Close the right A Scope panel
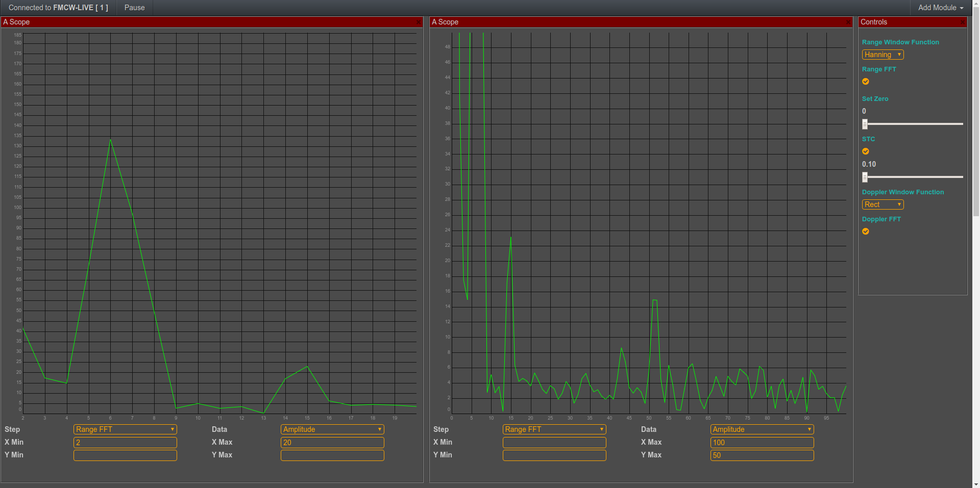This screenshot has height=488, width=980. (x=848, y=22)
